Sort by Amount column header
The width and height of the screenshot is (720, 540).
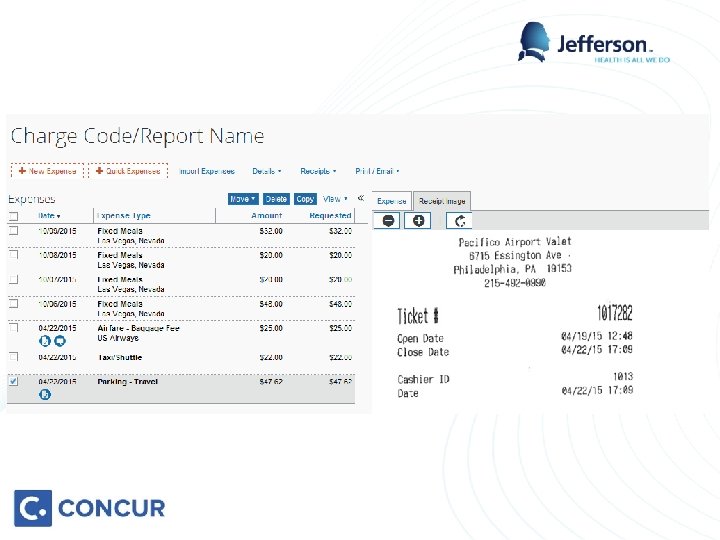point(267,215)
